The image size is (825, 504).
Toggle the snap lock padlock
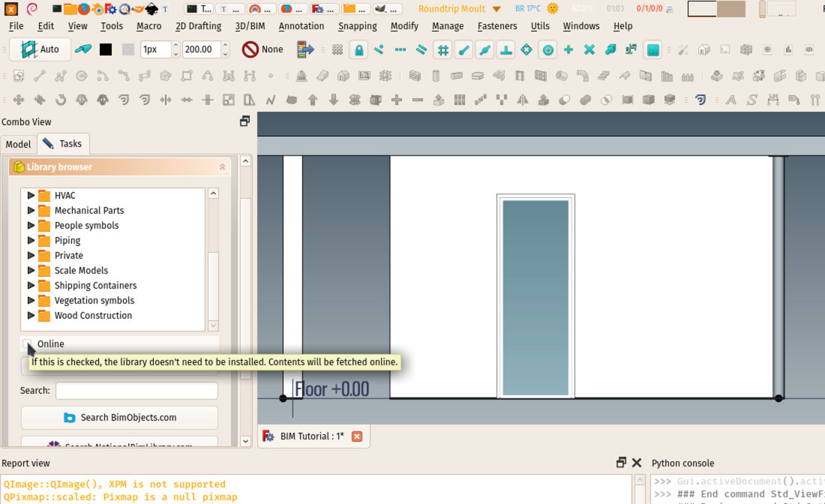point(359,50)
